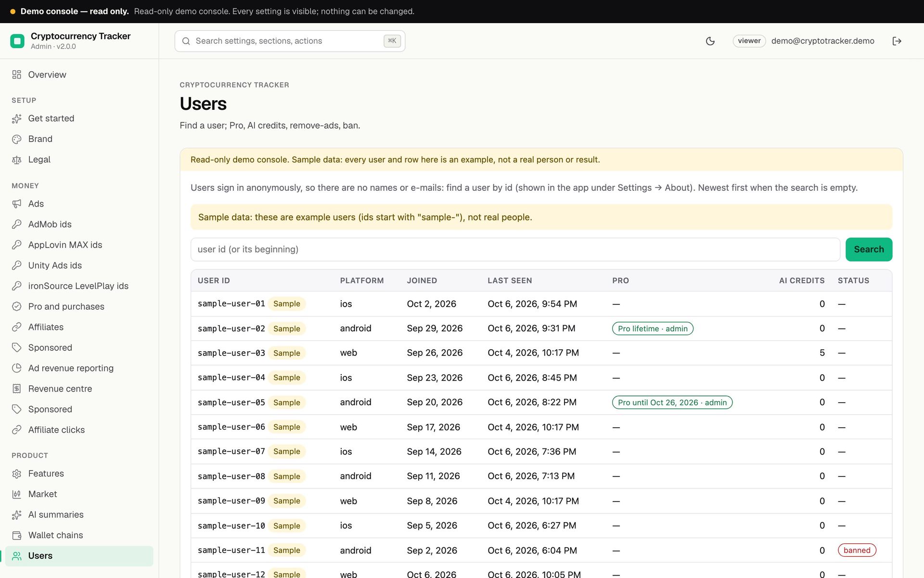924x578 pixels.
Task: Focus the top settings search box
Action: tap(290, 41)
